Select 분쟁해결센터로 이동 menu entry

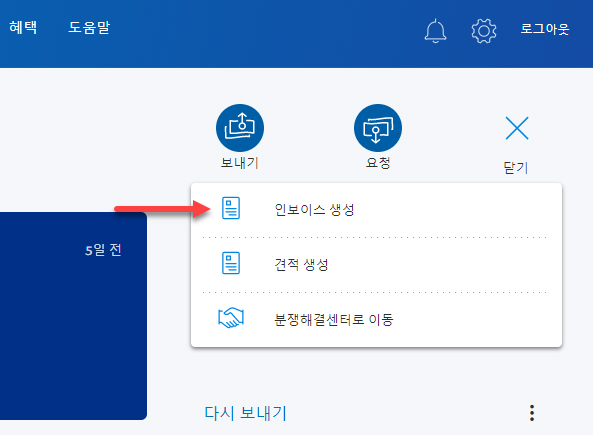coord(376,320)
